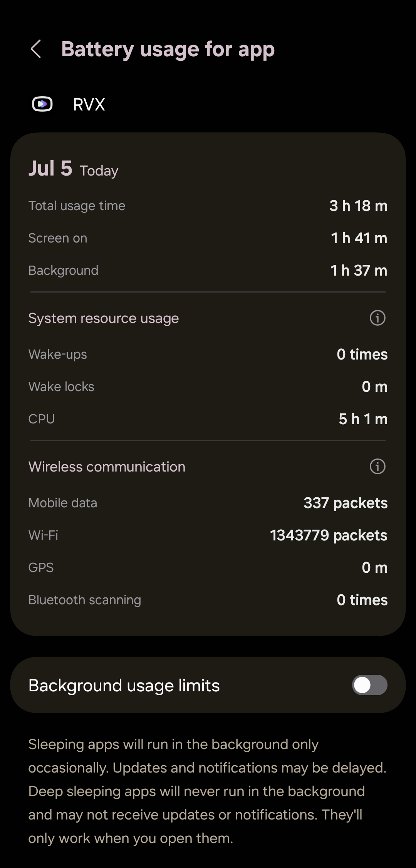Image resolution: width=416 pixels, height=868 pixels.
Task: Tap the Battery usage for app title
Action: (168, 49)
